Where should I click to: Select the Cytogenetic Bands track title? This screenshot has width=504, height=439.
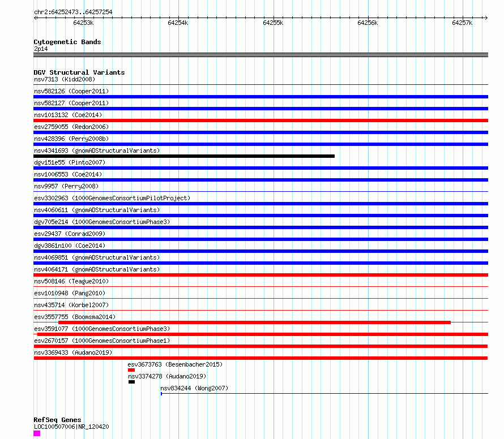pyautogui.click(x=67, y=42)
